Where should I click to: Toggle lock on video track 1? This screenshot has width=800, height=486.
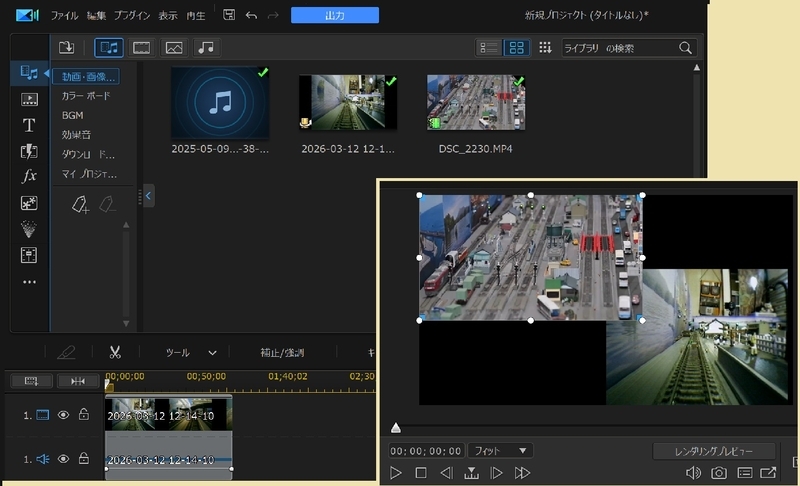click(84, 414)
